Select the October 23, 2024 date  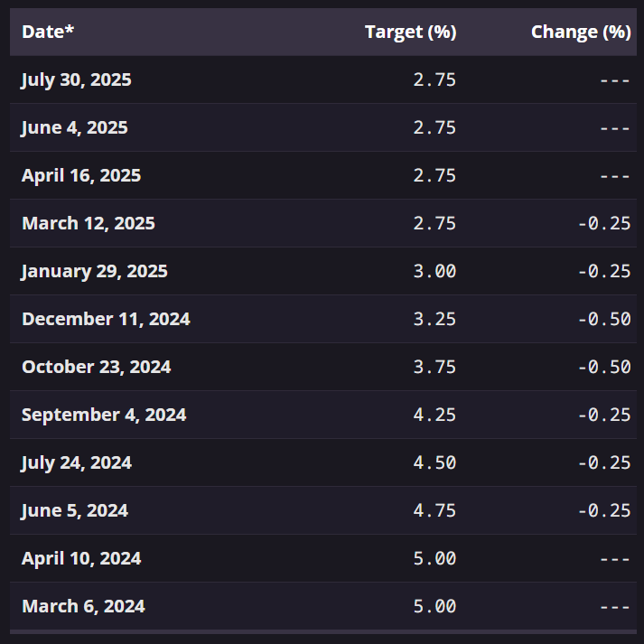(x=97, y=367)
